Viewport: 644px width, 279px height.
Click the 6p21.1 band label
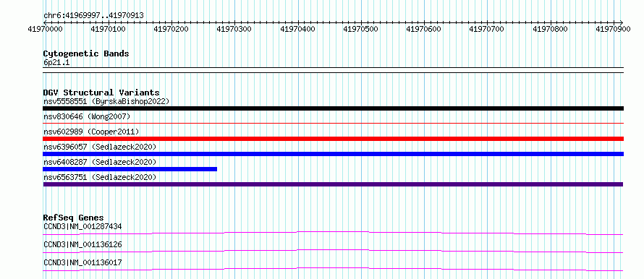[x=56, y=62]
